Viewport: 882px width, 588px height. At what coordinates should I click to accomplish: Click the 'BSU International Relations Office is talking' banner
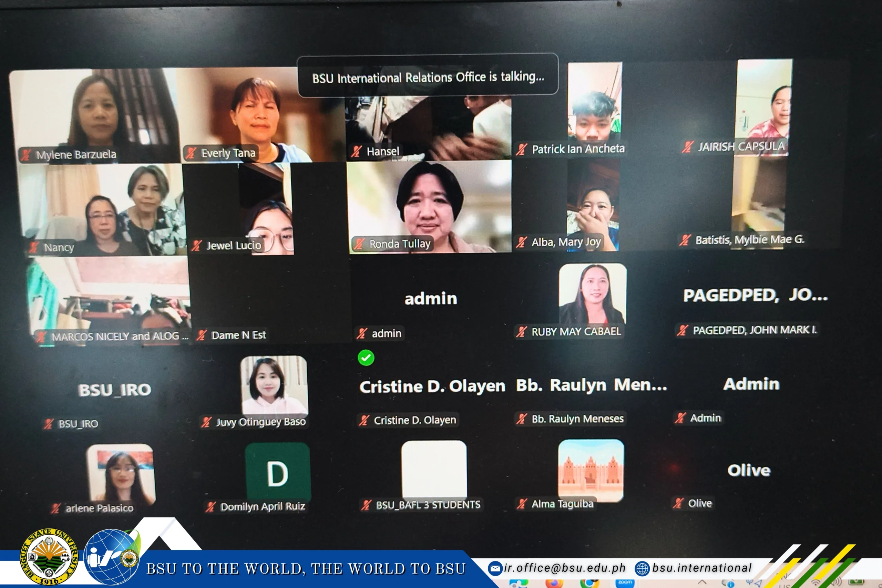(428, 76)
